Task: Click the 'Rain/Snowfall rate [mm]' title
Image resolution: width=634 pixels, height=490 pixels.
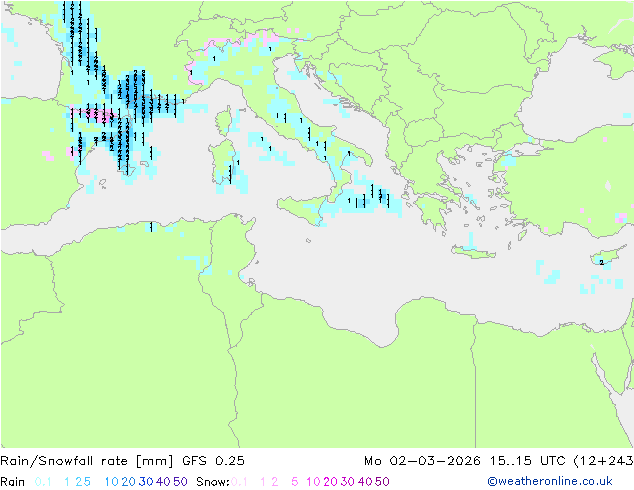Action: 87,461
